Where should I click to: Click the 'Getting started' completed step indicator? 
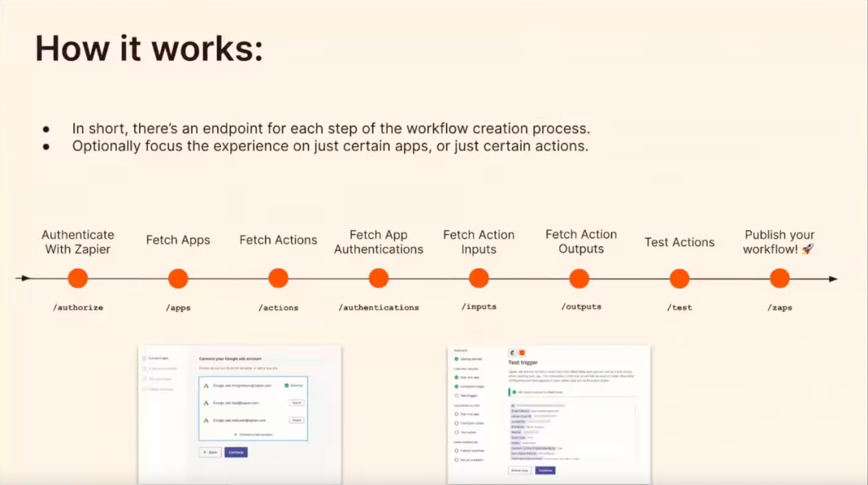[457, 360]
